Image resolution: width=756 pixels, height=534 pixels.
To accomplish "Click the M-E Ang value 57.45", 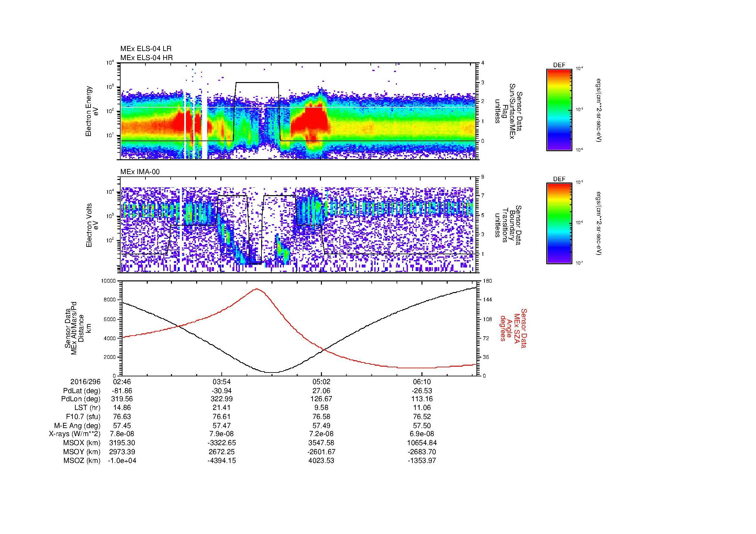I will tap(122, 426).
